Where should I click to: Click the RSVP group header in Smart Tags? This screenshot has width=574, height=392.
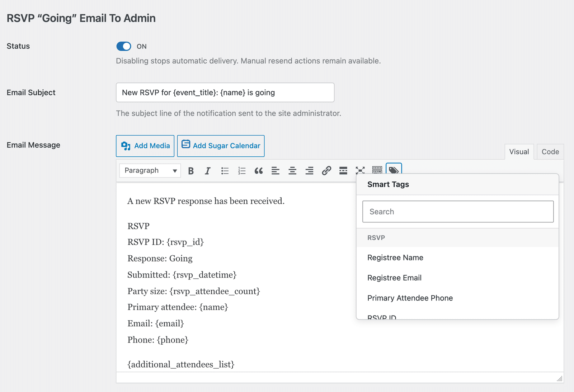tap(457, 238)
